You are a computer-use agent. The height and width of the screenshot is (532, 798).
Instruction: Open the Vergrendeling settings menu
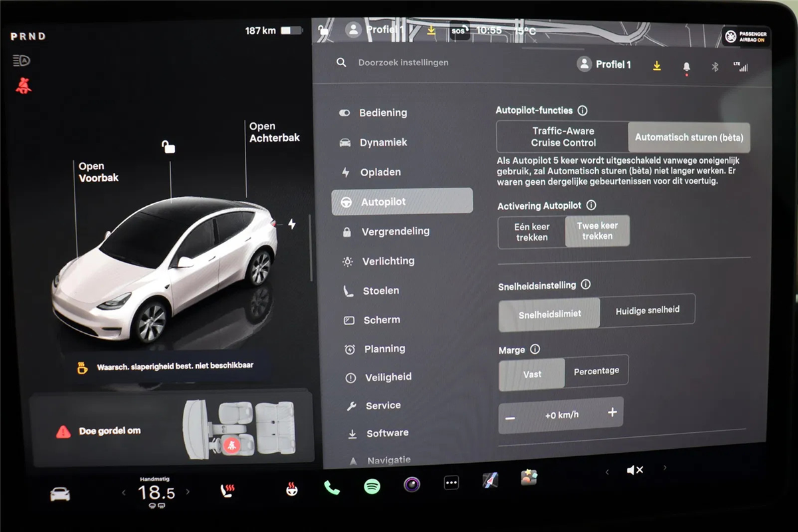[395, 231]
